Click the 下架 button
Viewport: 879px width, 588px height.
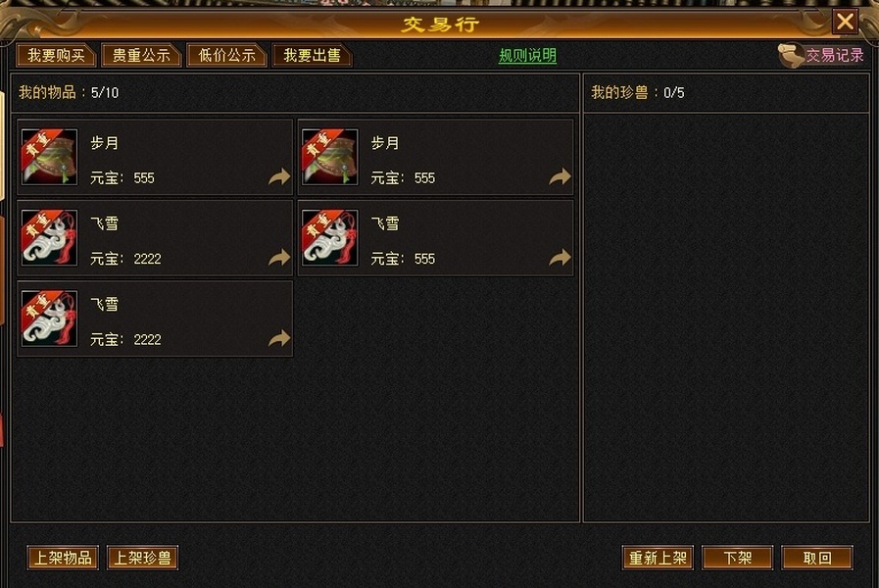(737, 558)
